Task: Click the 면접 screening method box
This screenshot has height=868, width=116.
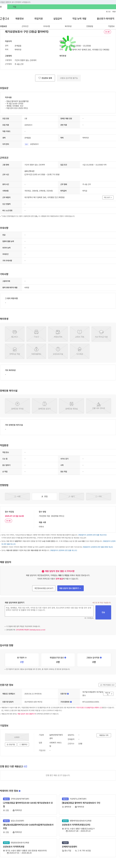Action: pyautogui.click(x=44, y=496)
